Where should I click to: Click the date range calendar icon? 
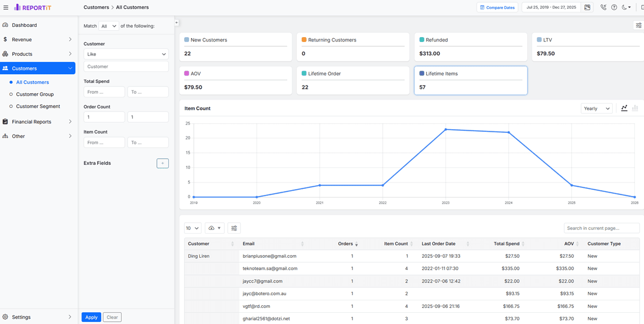(x=587, y=8)
